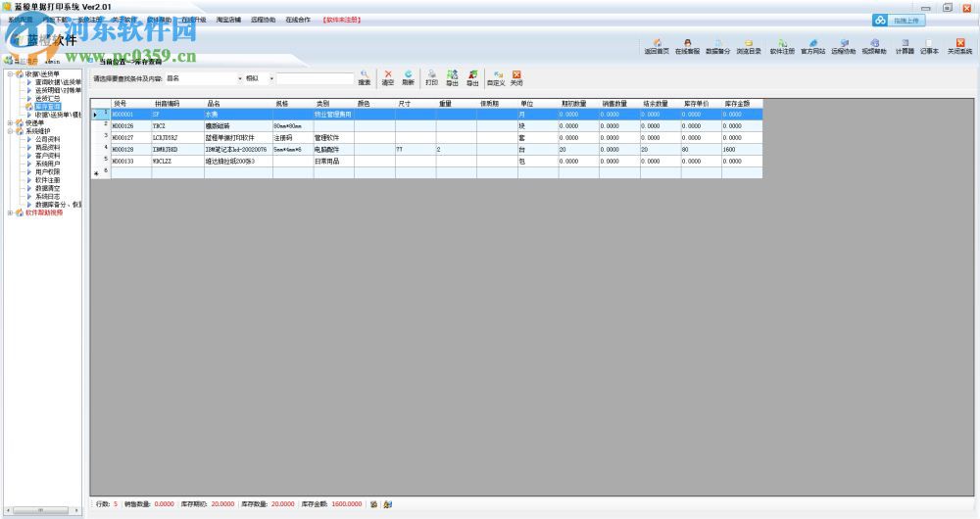This screenshot has height=519, width=980.
Task: Open 在线升级 menu item
Action: (x=194, y=20)
